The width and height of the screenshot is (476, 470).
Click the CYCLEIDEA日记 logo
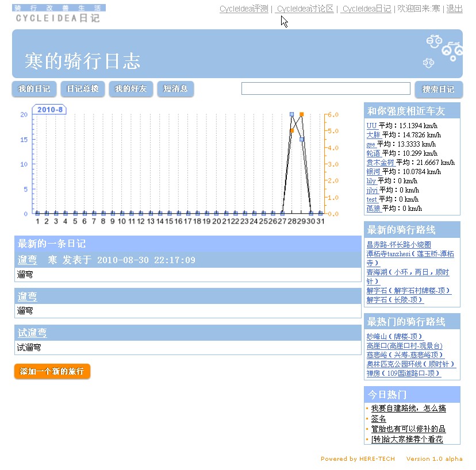click(58, 14)
